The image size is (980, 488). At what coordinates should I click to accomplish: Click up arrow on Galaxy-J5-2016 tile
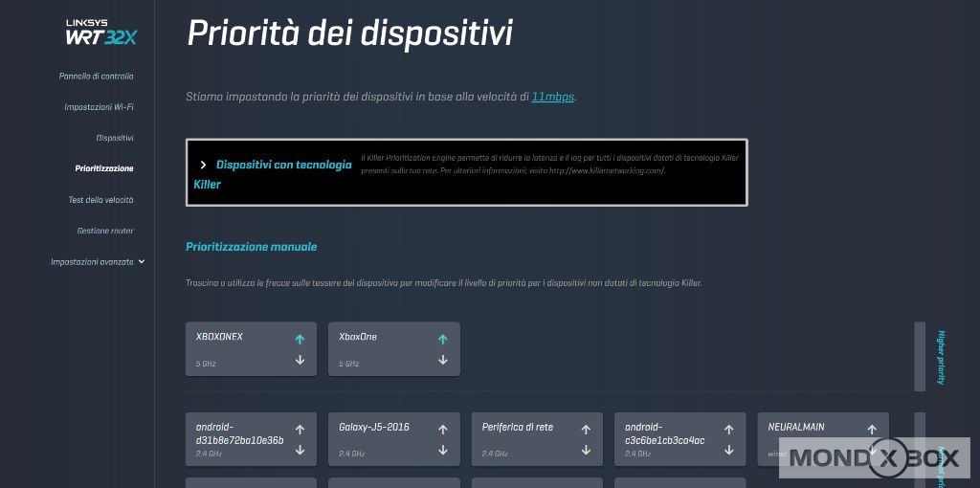coord(442,430)
